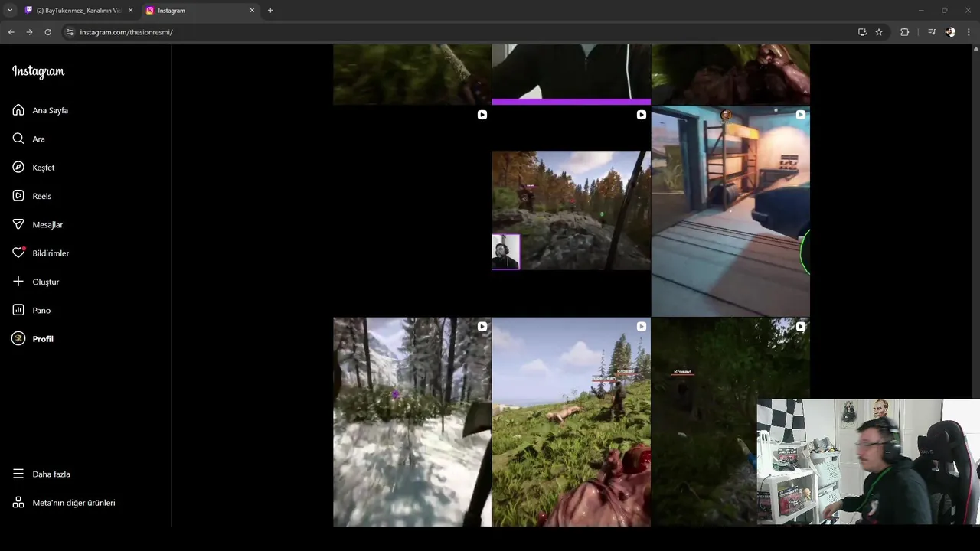Open the Keşfet compass icon
The width and height of the screenshot is (980, 551).
coord(18,167)
